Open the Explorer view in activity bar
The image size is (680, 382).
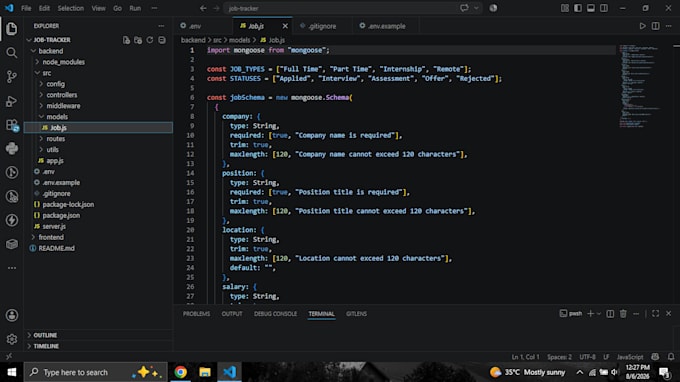click(x=12, y=29)
